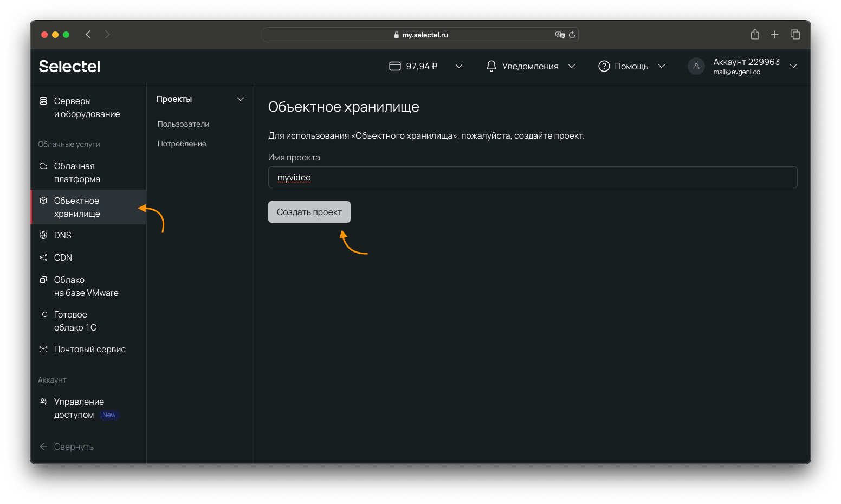Click the New badge
Image resolution: width=841 pixels, height=504 pixels.
click(109, 415)
